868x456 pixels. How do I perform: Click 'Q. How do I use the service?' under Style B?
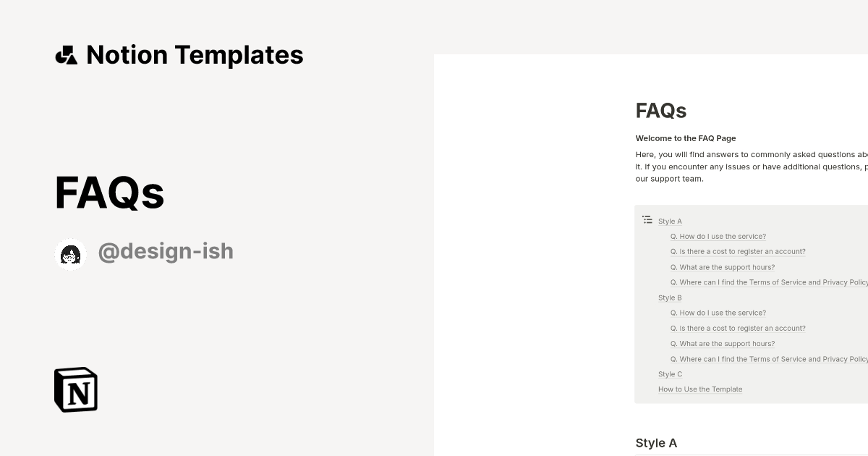coord(718,313)
